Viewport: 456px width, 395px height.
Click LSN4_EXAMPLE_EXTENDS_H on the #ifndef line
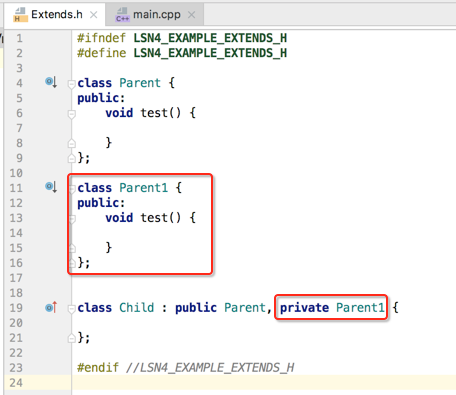tap(210, 38)
